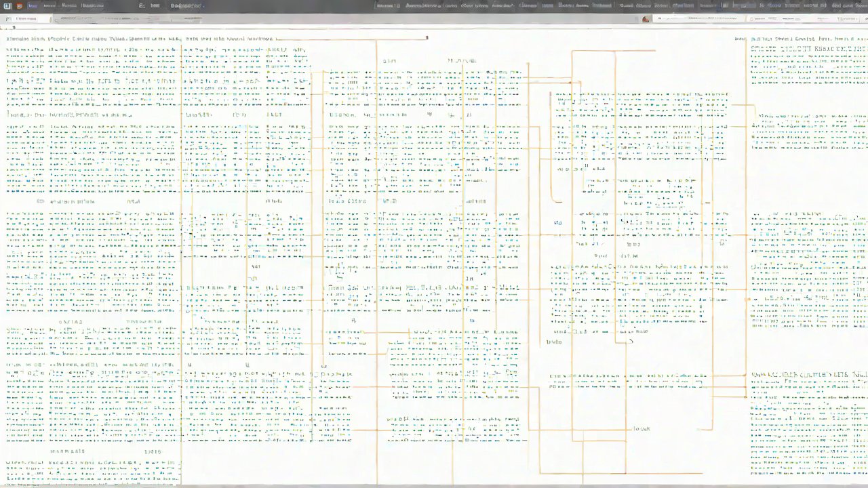This screenshot has width=868, height=488.
Task: Select the first tab in the second row
Action: click(x=27, y=19)
